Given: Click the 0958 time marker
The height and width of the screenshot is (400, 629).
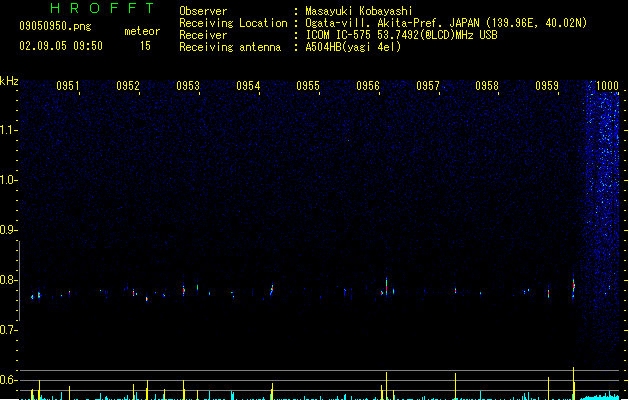Looking at the screenshot, I should [x=487, y=86].
